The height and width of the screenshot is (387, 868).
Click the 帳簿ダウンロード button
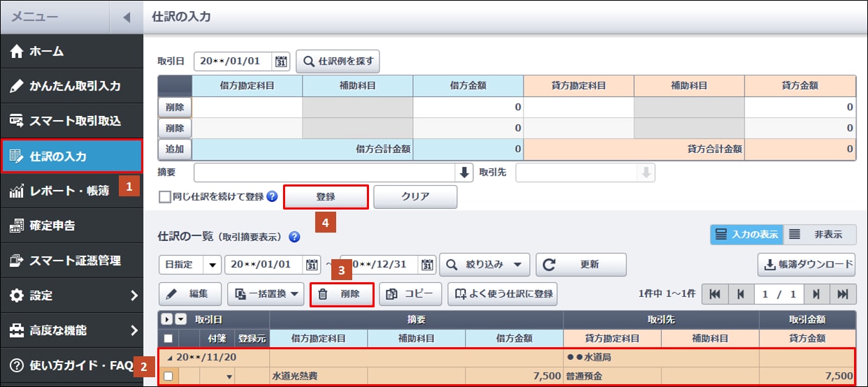tap(806, 265)
